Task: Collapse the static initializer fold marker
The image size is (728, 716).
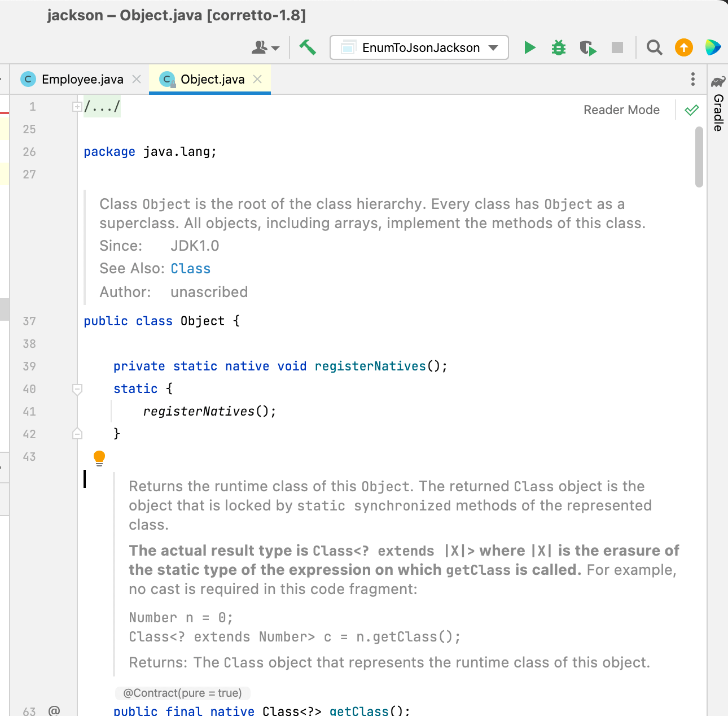Action: pos(77,389)
